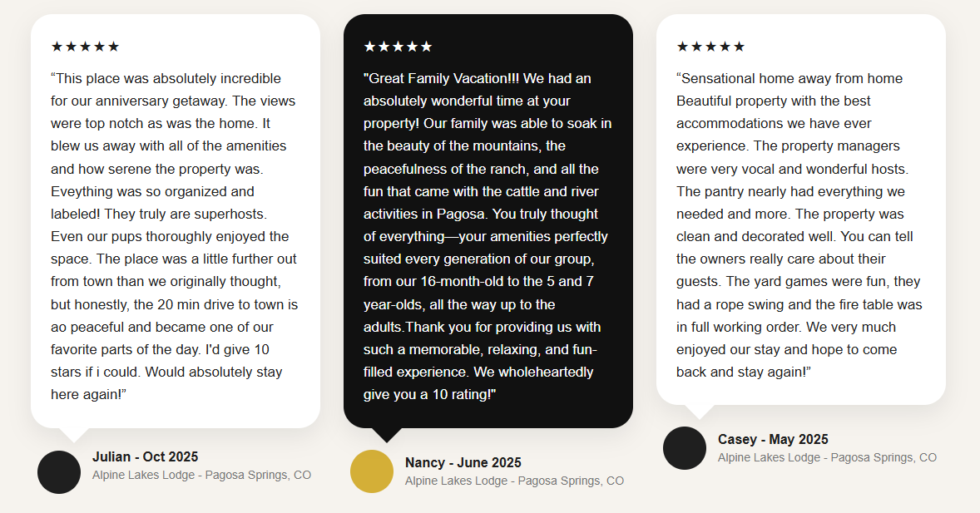Click the white star rating in Nancy's review
Viewport: 980px width, 513px height.
coord(398,47)
